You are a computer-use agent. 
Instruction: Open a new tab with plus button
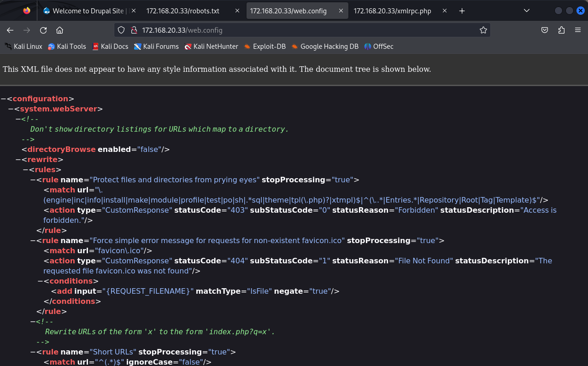click(462, 11)
